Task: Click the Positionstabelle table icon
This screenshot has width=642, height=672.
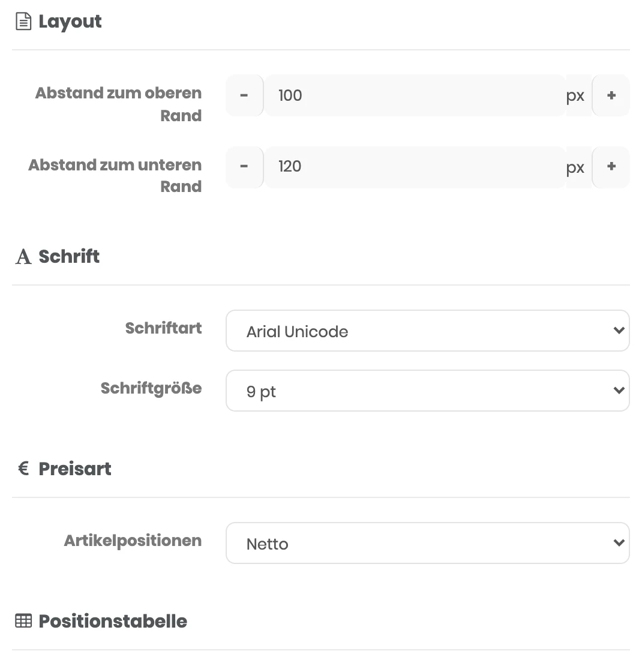Action: pyautogui.click(x=23, y=621)
